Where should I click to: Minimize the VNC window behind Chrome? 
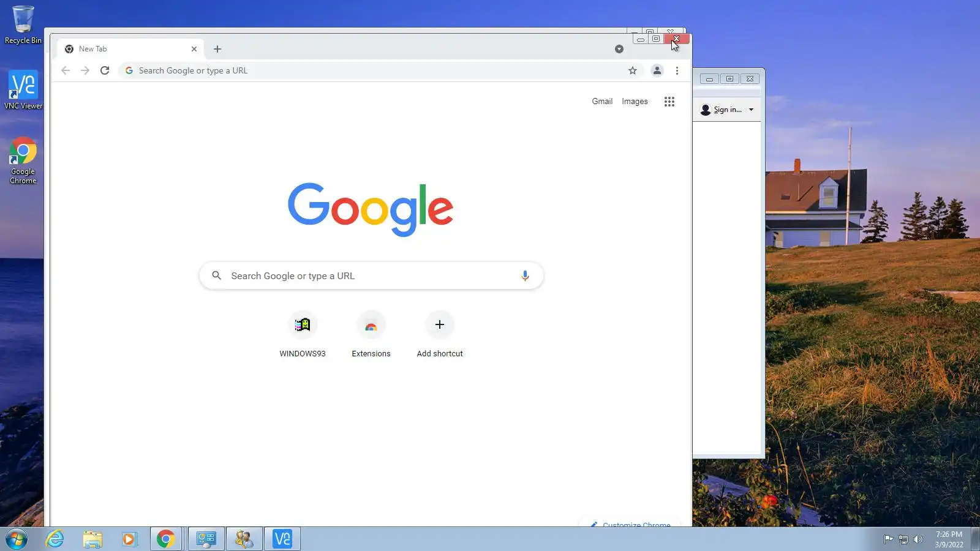point(709,79)
